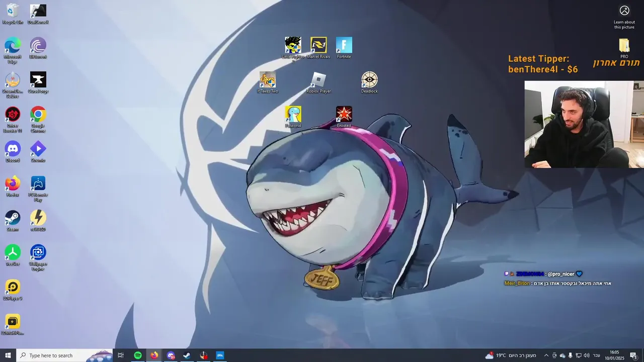
Task: Click the Type here to search box
Action: (64, 355)
